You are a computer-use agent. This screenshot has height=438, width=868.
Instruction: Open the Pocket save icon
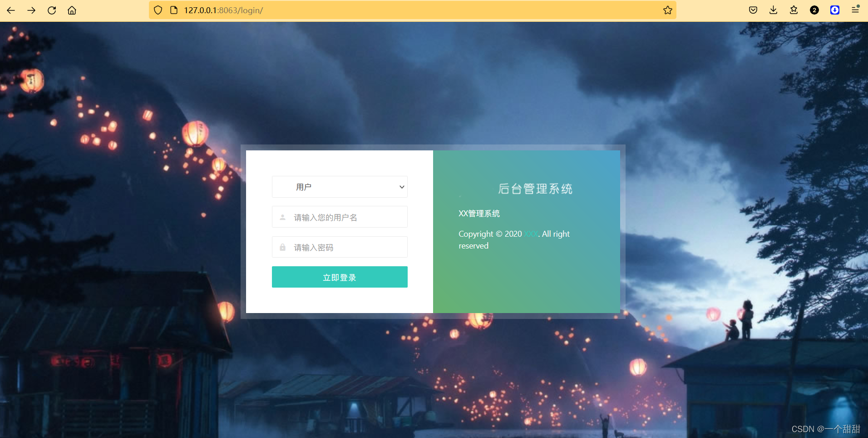coord(753,10)
